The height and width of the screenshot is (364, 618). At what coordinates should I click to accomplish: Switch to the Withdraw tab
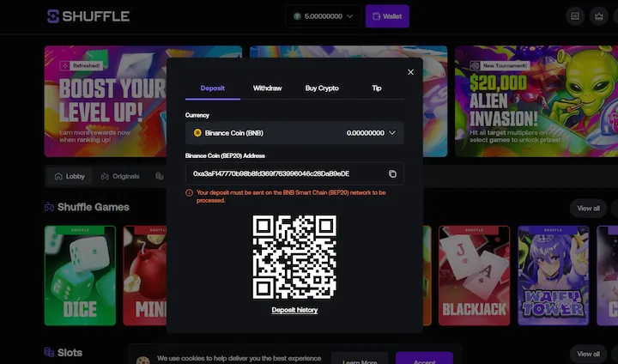(267, 88)
